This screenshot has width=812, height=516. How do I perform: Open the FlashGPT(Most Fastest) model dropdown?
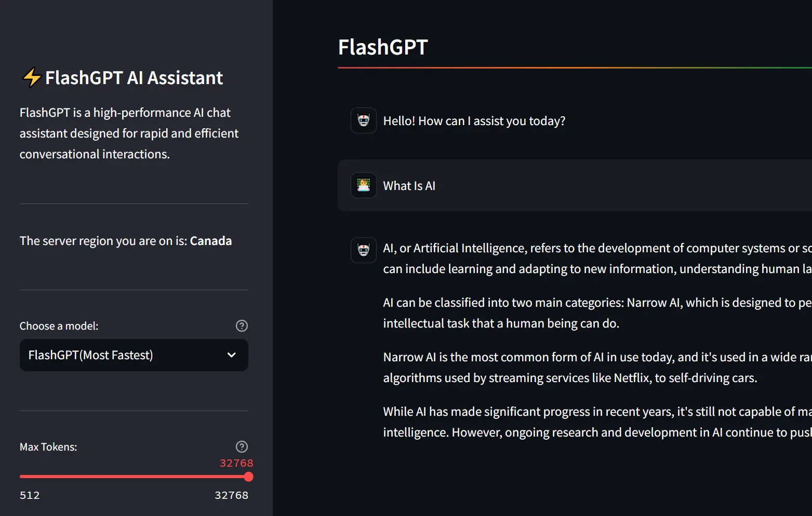pos(134,355)
